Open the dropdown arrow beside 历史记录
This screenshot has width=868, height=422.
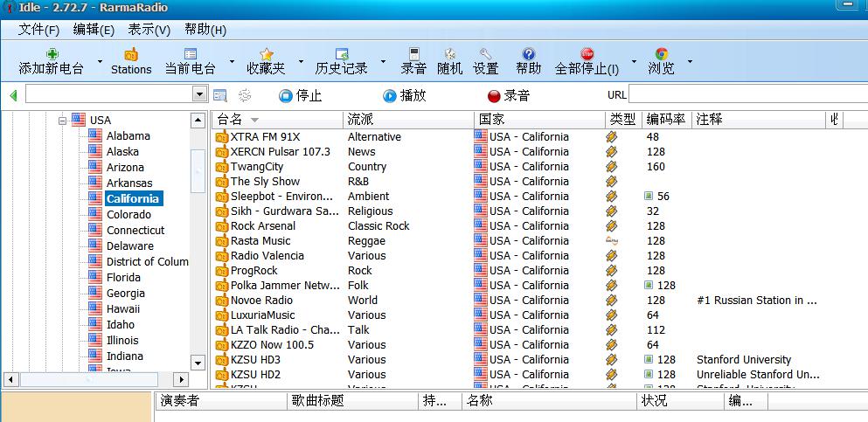383,61
